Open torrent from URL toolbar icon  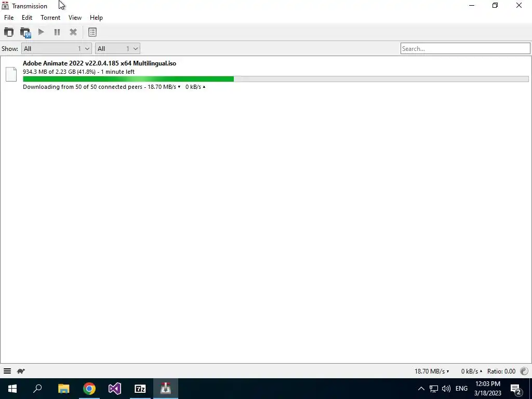[x=25, y=33]
